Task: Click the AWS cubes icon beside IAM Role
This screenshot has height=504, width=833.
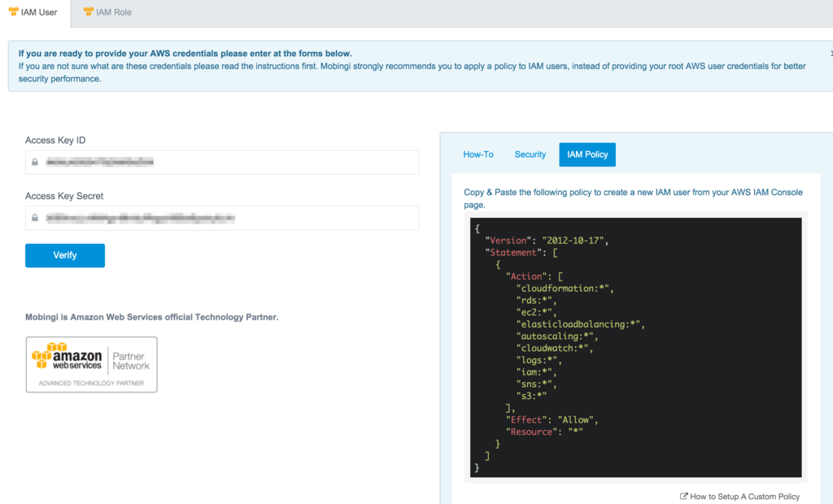Action: click(x=89, y=11)
